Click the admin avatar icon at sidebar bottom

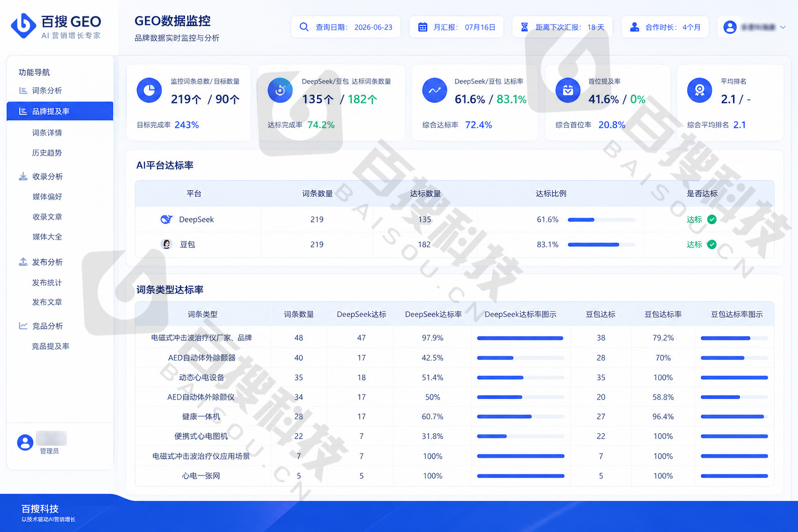(25, 442)
